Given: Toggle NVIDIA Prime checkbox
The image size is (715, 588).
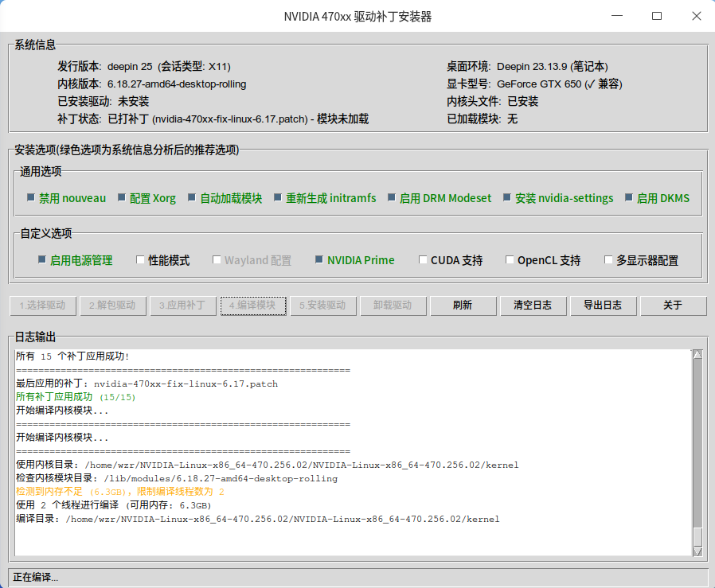Looking at the screenshot, I should pos(319,260).
